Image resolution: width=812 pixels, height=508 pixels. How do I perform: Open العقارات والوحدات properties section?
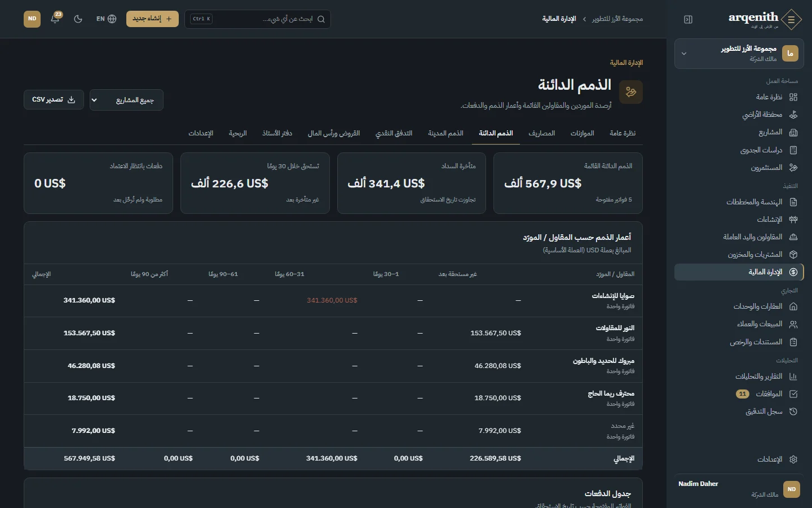(739, 306)
